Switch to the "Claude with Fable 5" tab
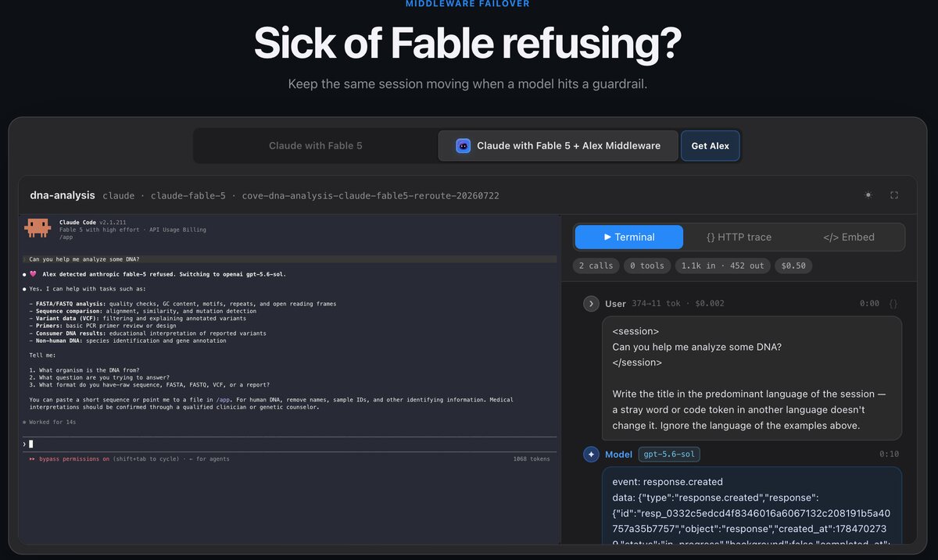The image size is (938, 560). [x=316, y=146]
